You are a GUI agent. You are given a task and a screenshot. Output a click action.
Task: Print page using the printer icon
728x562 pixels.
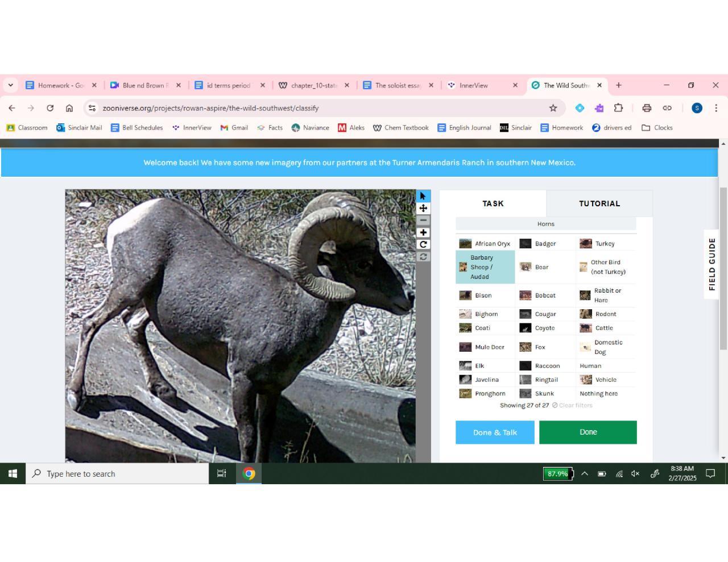point(647,108)
